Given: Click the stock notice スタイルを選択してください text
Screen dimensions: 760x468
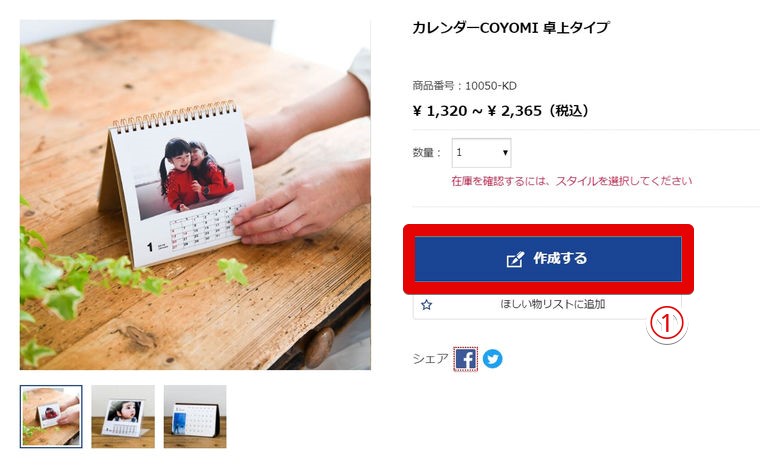Looking at the screenshot, I should coord(624,181).
